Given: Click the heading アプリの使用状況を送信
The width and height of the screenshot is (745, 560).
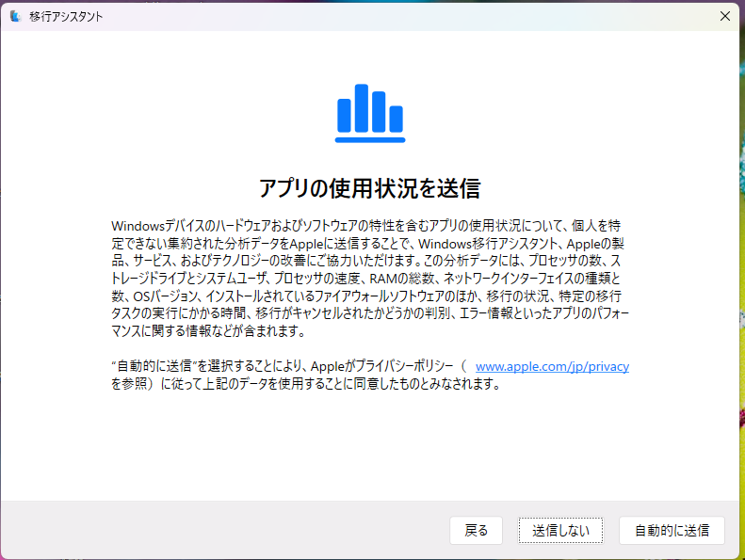Looking at the screenshot, I should [x=369, y=188].
